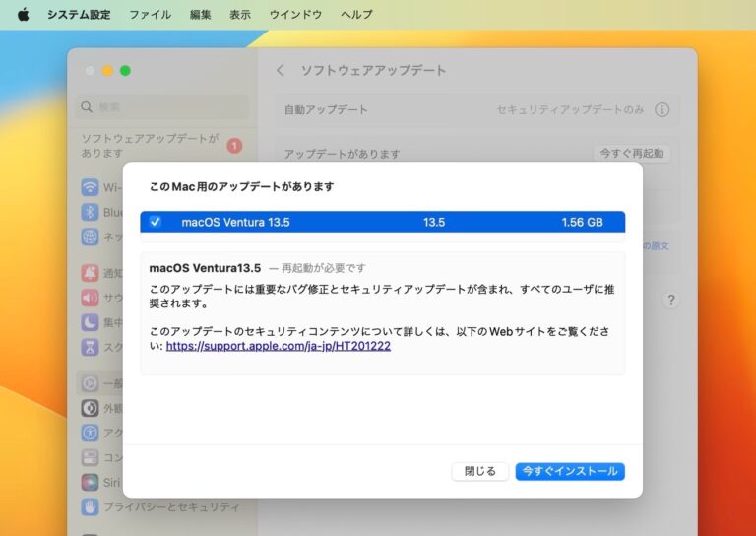Click the 自動アップデート row label

tap(326, 110)
